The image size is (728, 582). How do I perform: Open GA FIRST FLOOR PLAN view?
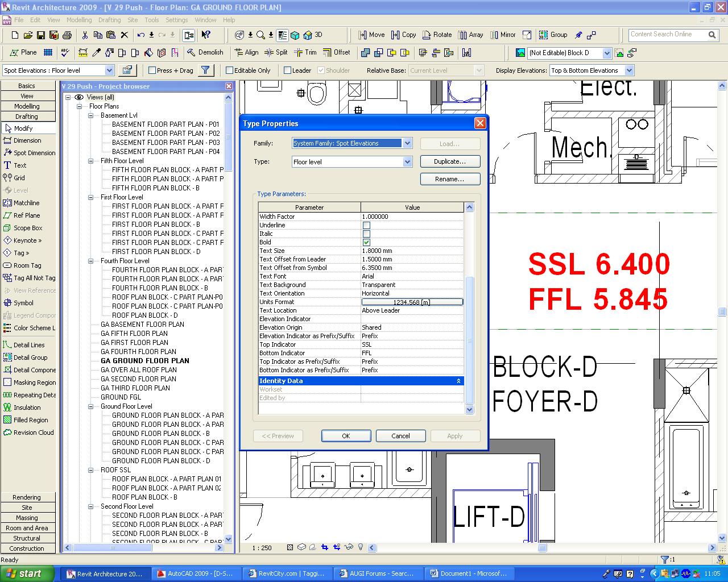point(134,343)
